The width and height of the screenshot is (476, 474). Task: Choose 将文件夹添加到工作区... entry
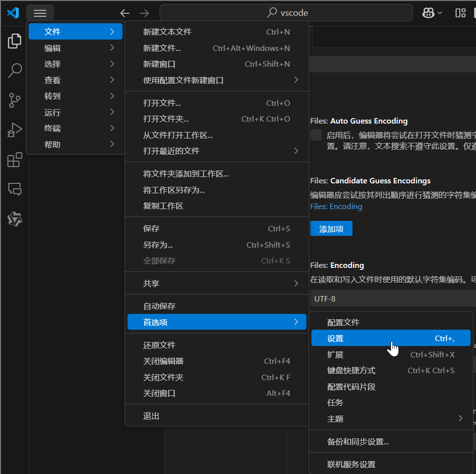click(217, 173)
